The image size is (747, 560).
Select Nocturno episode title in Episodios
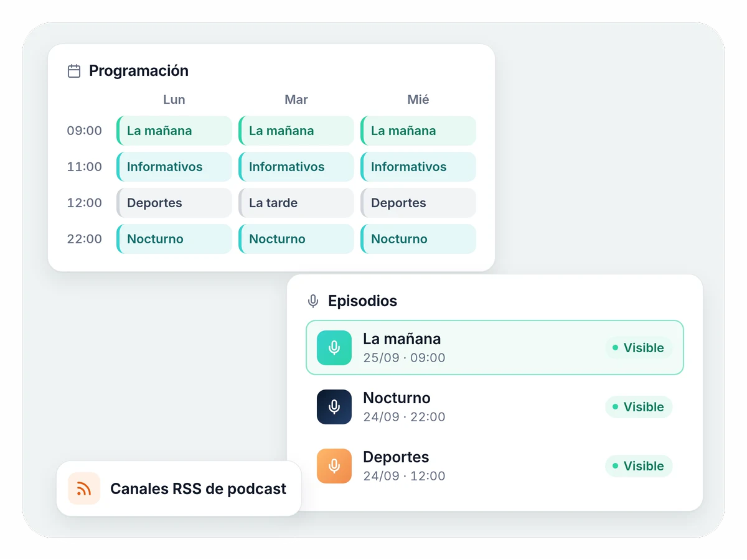click(x=397, y=398)
